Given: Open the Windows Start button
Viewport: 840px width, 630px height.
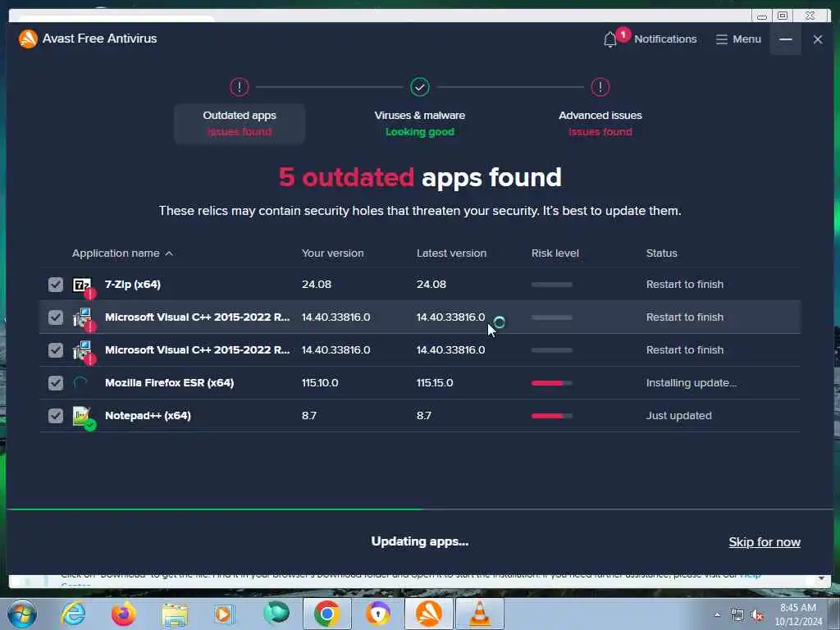Looking at the screenshot, I should click(22, 614).
